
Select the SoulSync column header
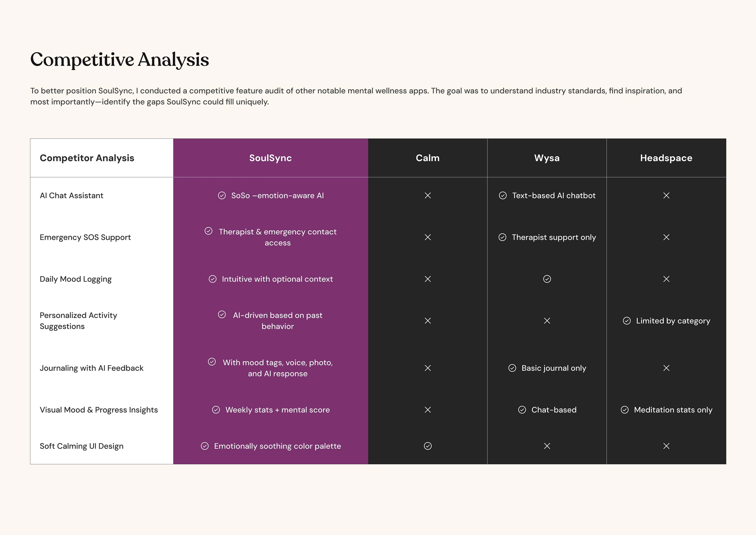[270, 158]
